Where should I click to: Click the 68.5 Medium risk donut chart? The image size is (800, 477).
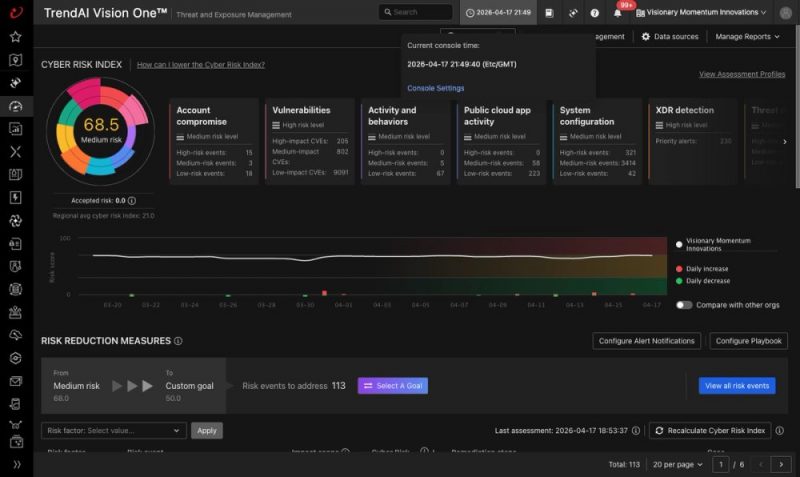[101, 131]
